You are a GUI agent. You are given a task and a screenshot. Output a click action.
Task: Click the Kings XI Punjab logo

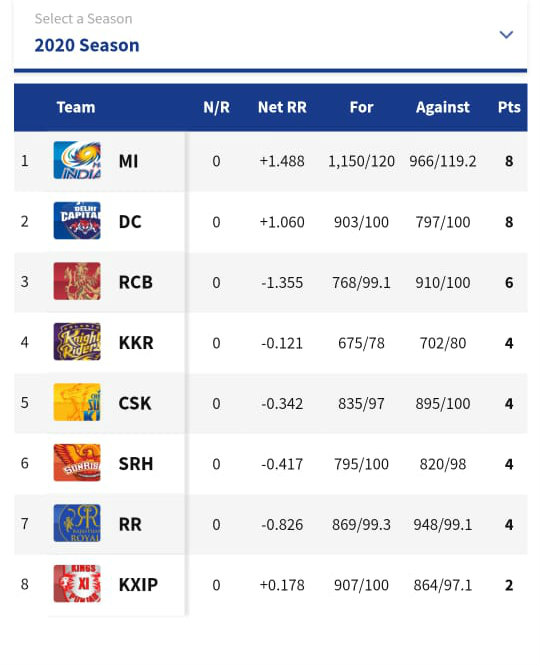tap(77, 584)
